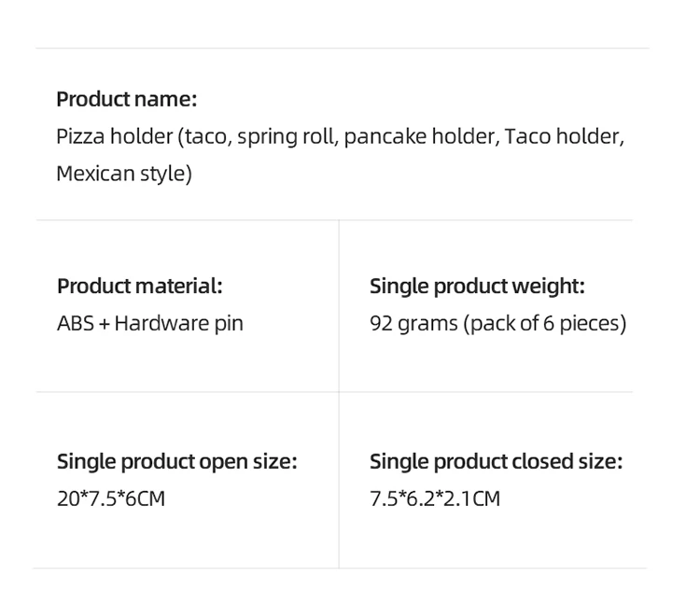Select the "20*7.5*6CM" open size value
The height and width of the screenshot is (590, 700).
[x=110, y=499]
